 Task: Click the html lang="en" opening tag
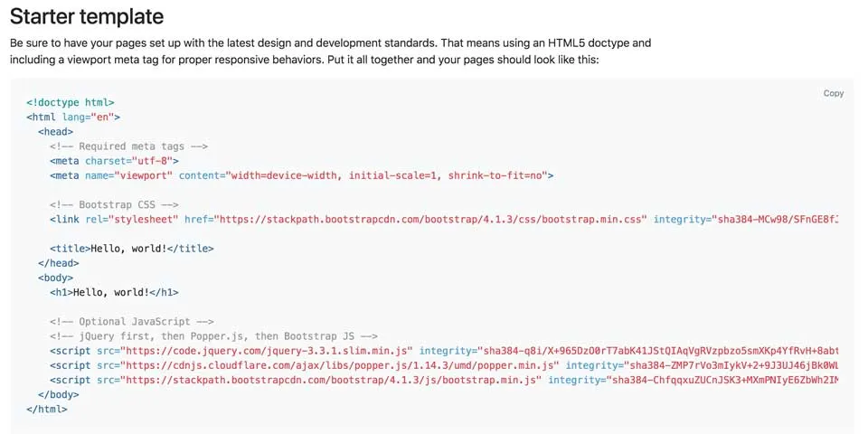(x=73, y=118)
